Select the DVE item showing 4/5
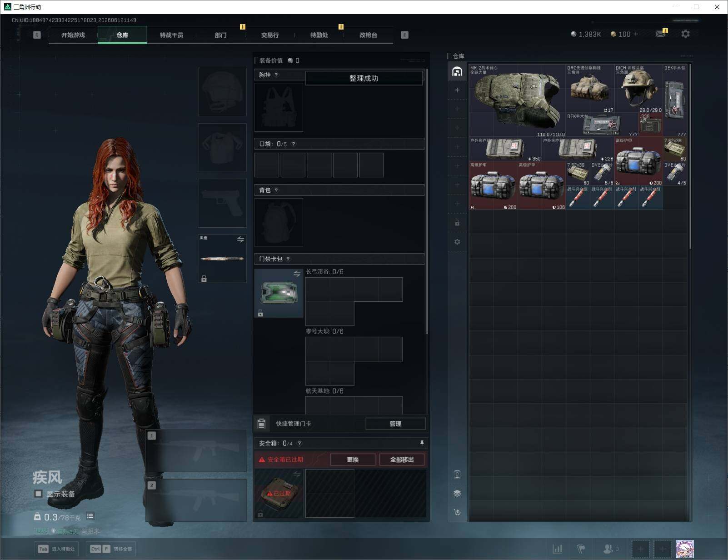 pyautogui.click(x=675, y=174)
